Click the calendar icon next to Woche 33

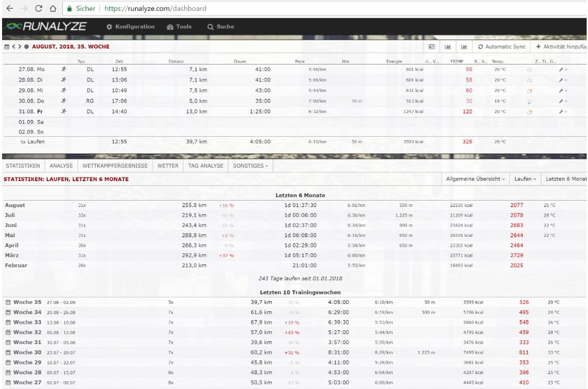(8, 323)
